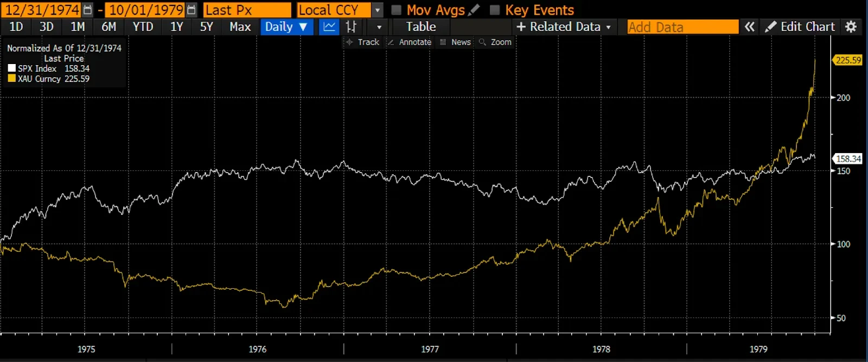The height and width of the screenshot is (362, 868).
Task: Click SPX Index legend label
Action: pyautogui.click(x=37, y=68)
